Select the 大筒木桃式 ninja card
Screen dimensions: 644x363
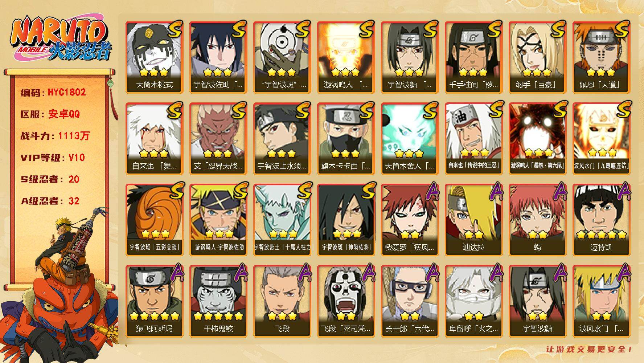154,57
